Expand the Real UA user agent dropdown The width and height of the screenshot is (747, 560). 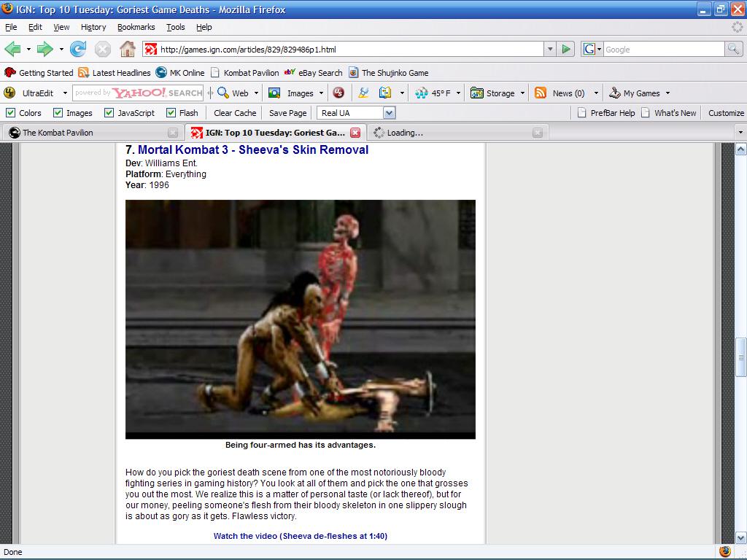tap(389, 113)
